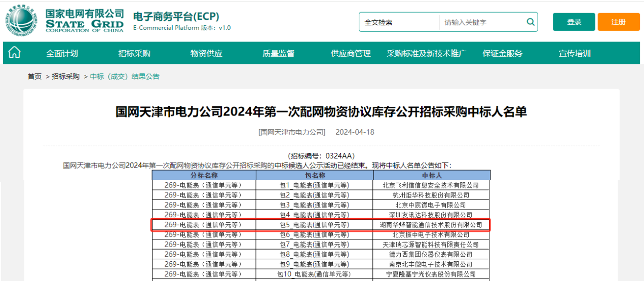Open the 物资供应 menu

pyautogui.click(x=206, y=53)
